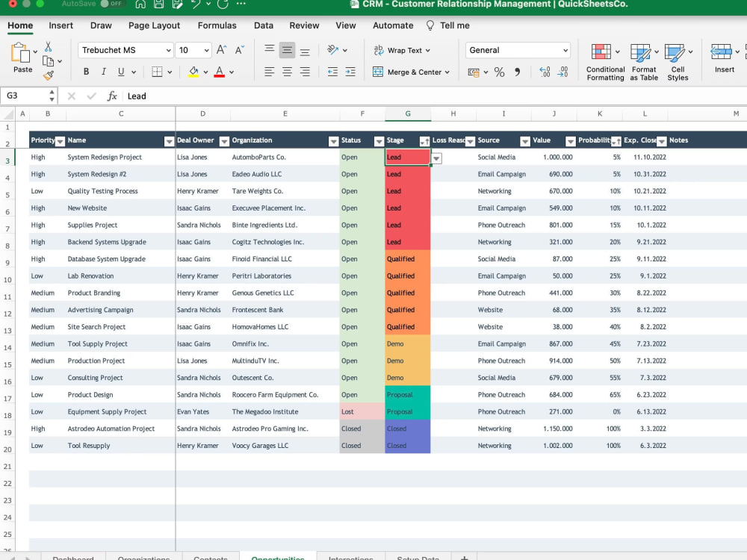747x560 pixels.
Task: Open the font name dropdown
Action: 168,51
